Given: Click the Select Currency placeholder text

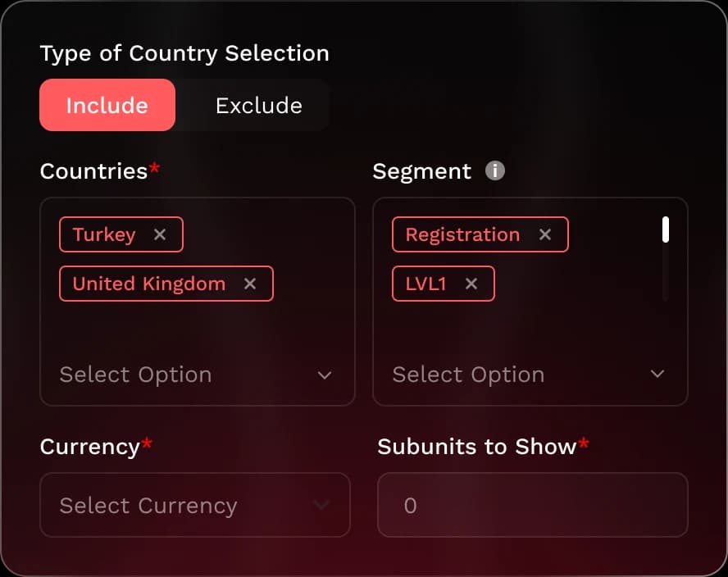Looking at the screenshot, I should [148, 506].
